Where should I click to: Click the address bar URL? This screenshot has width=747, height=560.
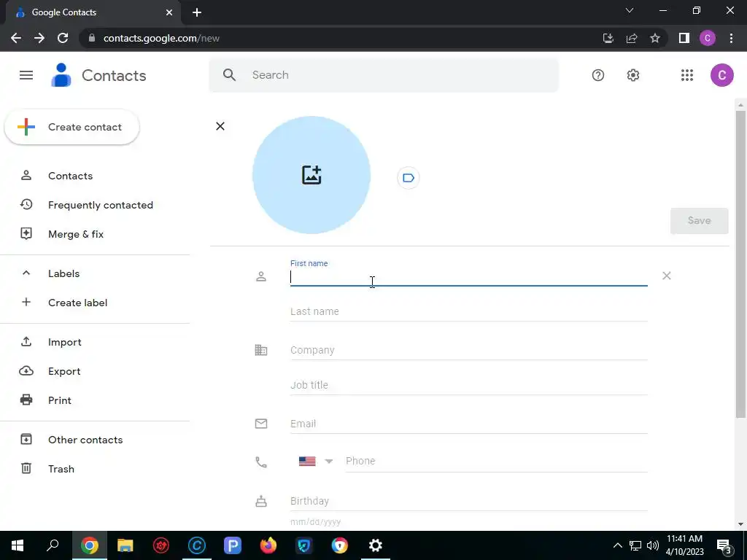161,38
